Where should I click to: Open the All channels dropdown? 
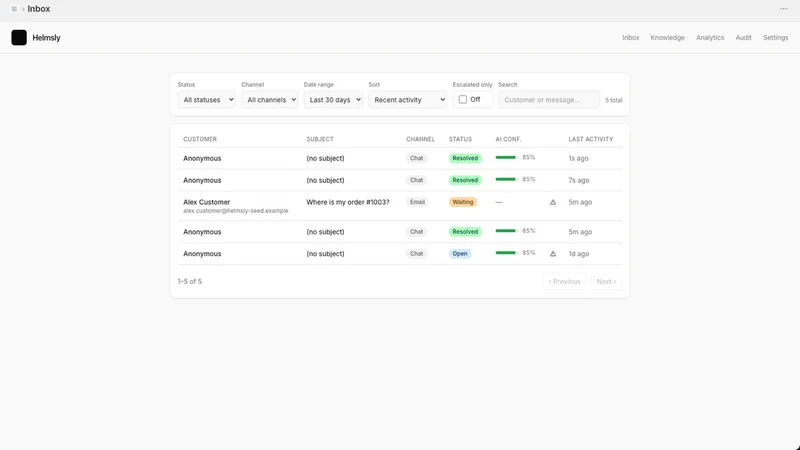[x=270, y=99]
